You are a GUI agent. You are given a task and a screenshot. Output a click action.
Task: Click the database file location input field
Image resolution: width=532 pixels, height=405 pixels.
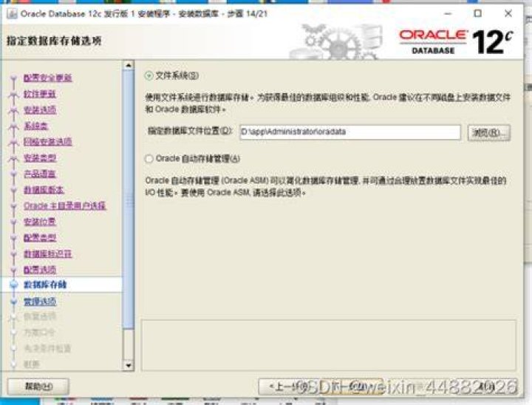pos(349,132)
